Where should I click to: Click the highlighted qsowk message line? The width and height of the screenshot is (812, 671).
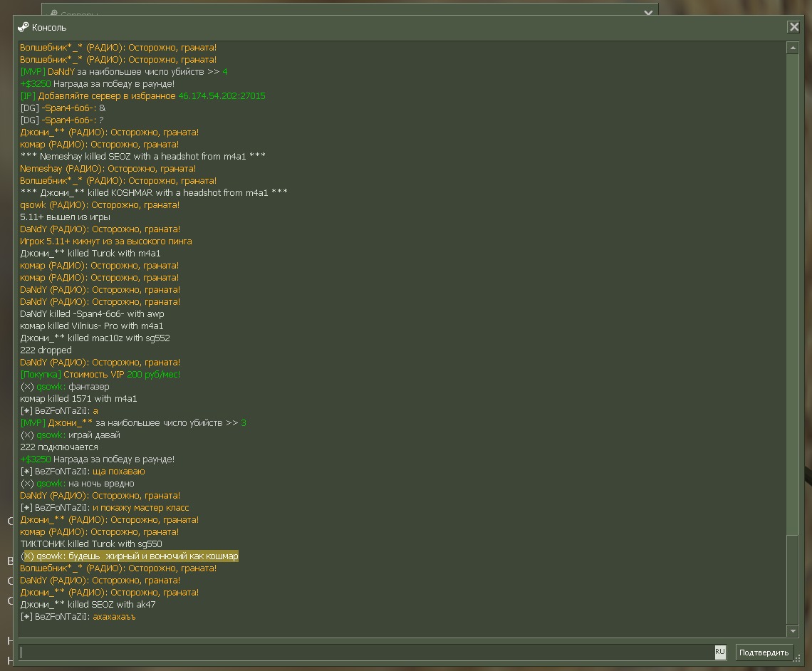130,556
